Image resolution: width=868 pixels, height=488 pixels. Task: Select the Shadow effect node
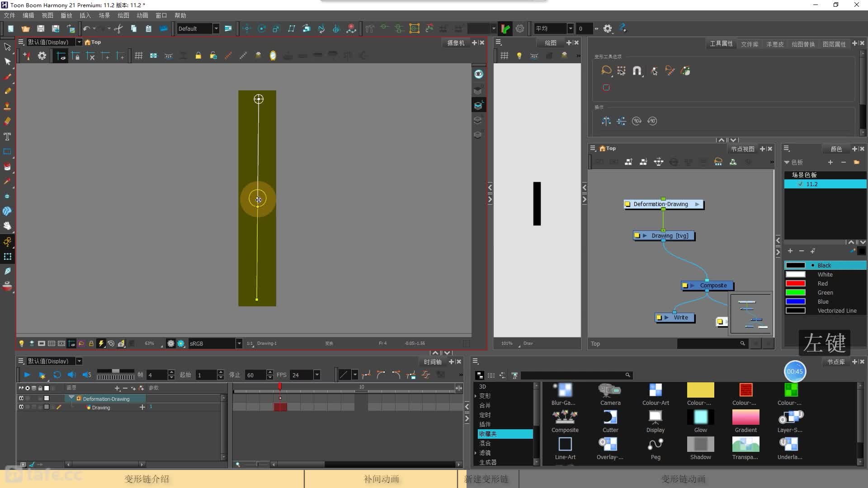point(700,447)
